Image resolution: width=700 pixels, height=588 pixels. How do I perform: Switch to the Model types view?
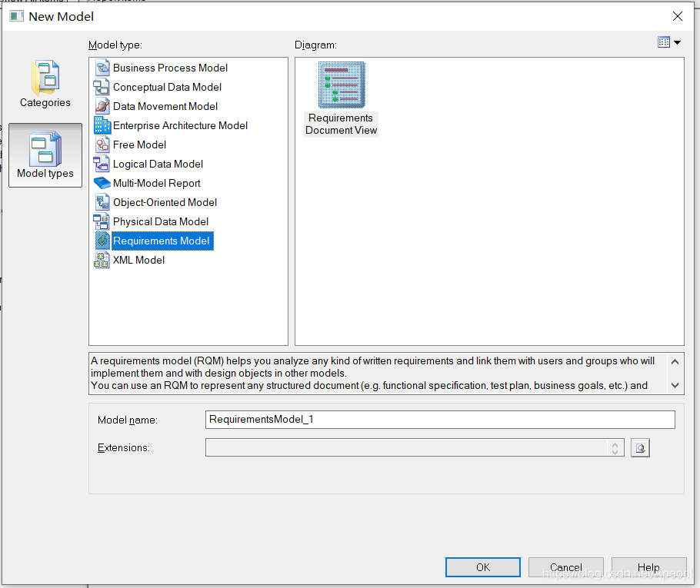pos(45,154)
